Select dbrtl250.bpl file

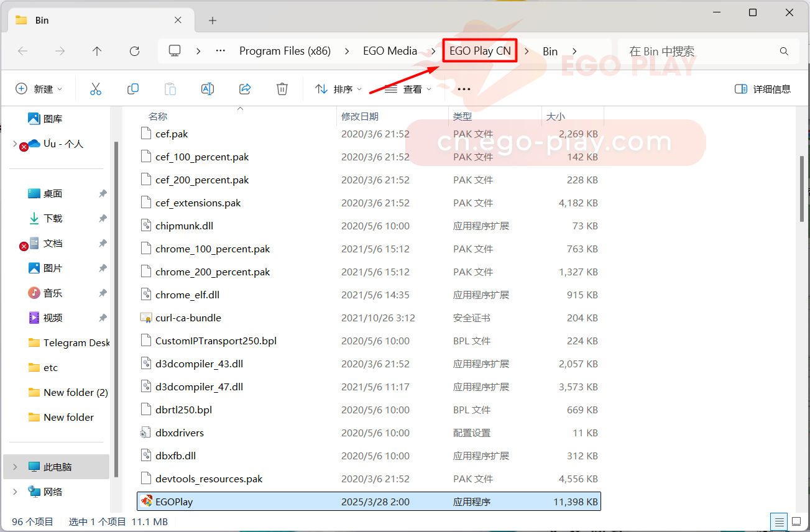coord(369,410)
